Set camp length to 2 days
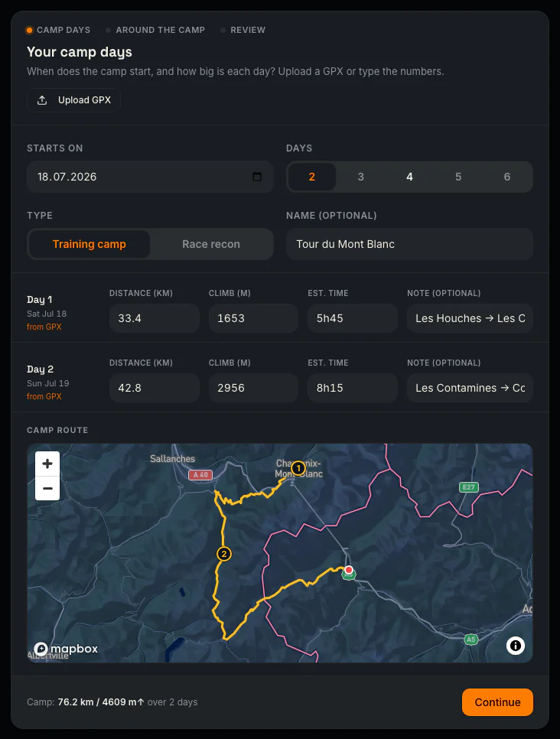The height and width of the screenshot is (739, 560). point(311,177)
